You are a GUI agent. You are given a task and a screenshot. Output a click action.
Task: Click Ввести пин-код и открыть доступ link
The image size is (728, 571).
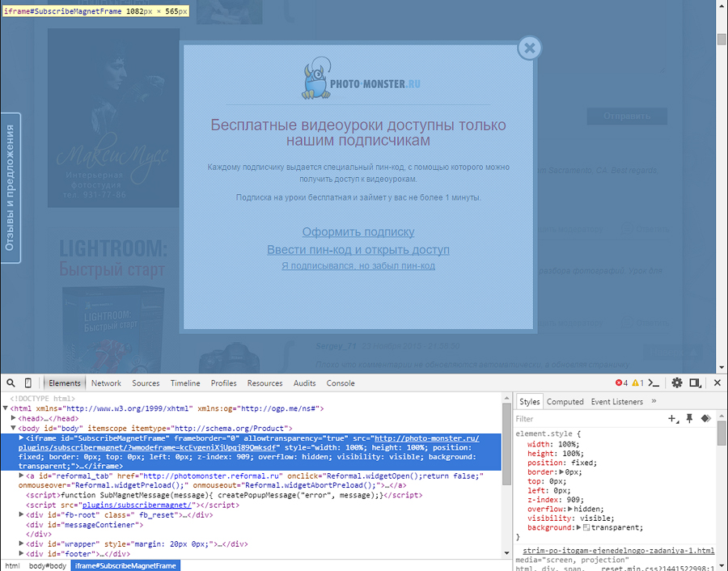coord(358,250)
